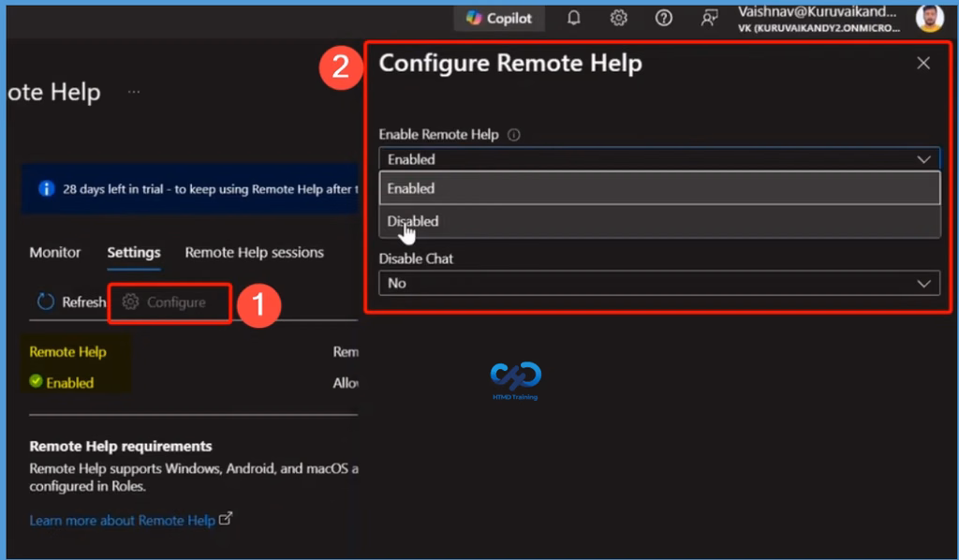Select Enabled option in dropdown list

(x=659, y=188)
